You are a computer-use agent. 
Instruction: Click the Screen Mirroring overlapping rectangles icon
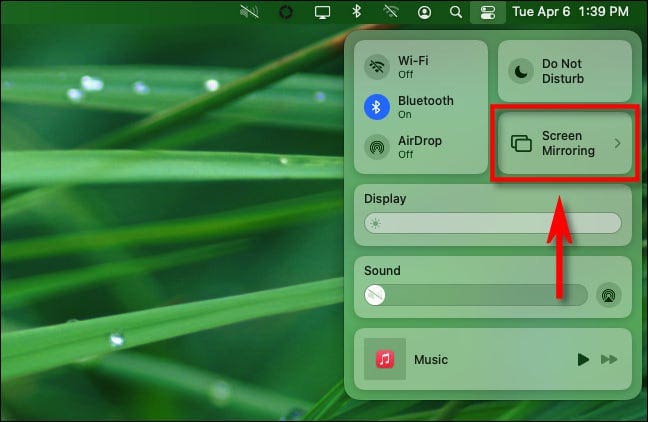coord(521,143)
